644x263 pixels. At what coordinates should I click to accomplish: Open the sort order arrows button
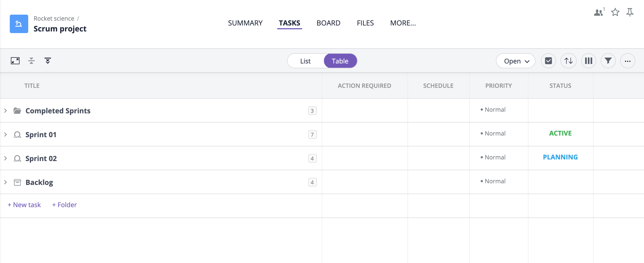click(569, 61)
